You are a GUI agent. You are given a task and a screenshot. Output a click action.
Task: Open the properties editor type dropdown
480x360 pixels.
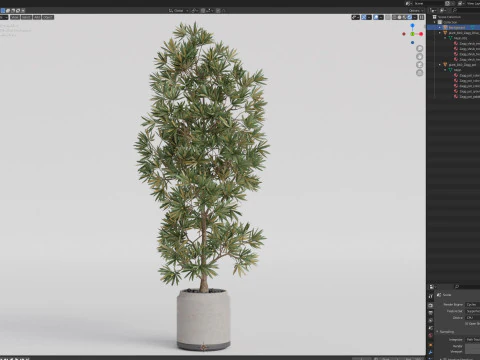click(432, 287)
